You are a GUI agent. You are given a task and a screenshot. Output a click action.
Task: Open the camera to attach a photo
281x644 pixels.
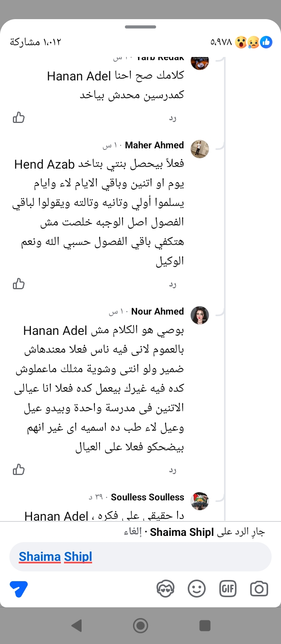click(x=259, y=589)
